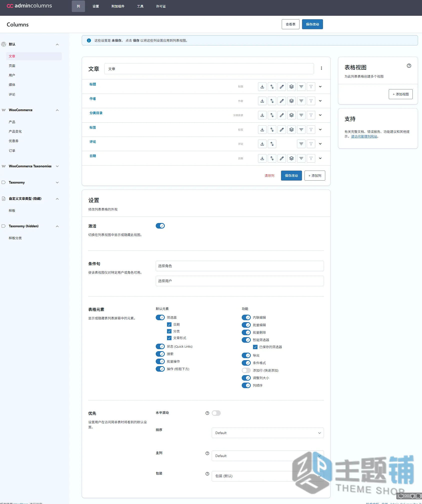Uncheck the 日期 filter checkbox
This screenshot has height=504, width=422.
pos(169,324)
